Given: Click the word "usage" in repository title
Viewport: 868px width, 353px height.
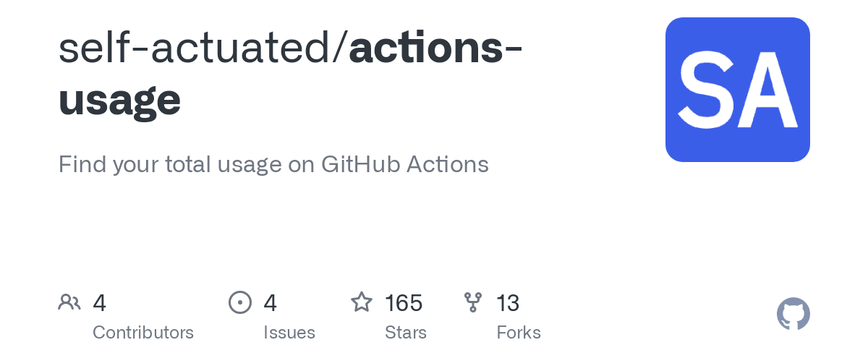Looking at the screenshot, I should click(119, 100).
